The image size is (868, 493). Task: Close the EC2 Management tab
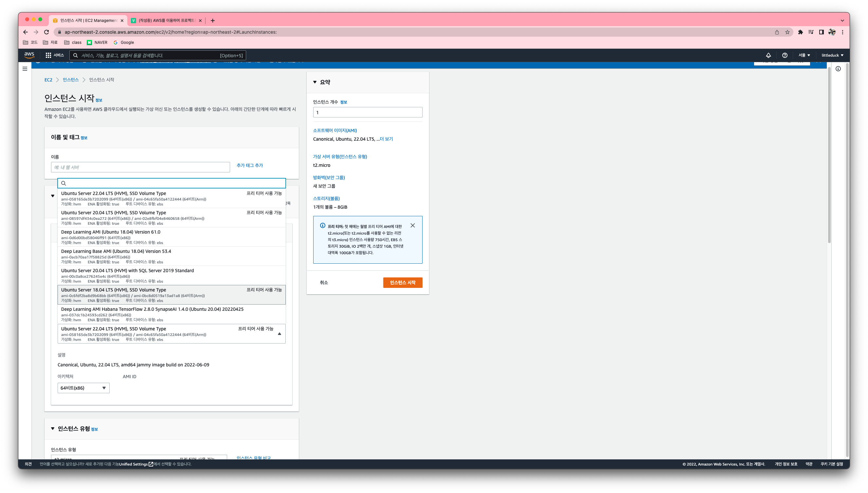point(122,21)
